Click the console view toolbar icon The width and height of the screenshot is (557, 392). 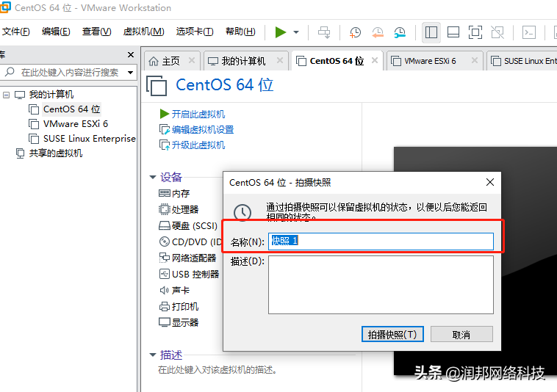529,32
